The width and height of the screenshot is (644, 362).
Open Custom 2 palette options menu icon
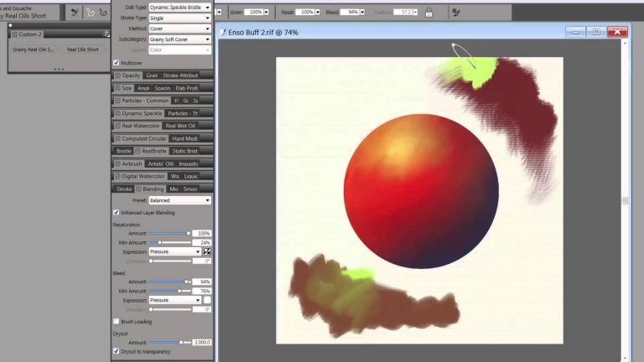coord(106,34)
